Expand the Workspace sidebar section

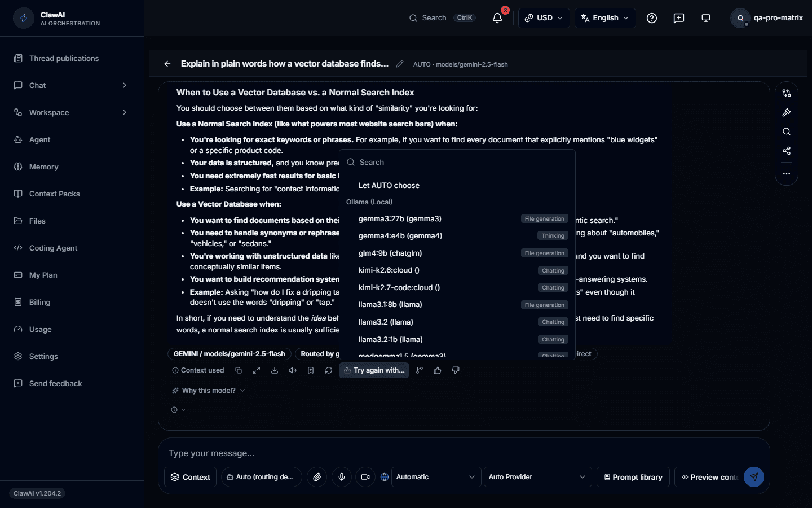point(72,112)
